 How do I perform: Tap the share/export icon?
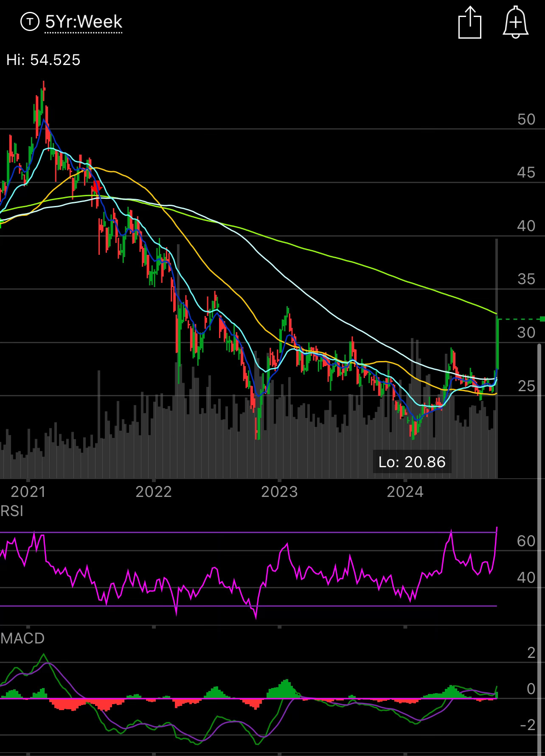tap(470, 22)
